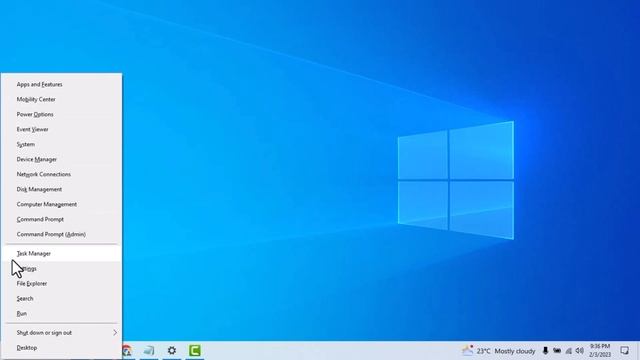Open the volume speaker icon
This screenshot has width=640, height=360.
point(580,351)
